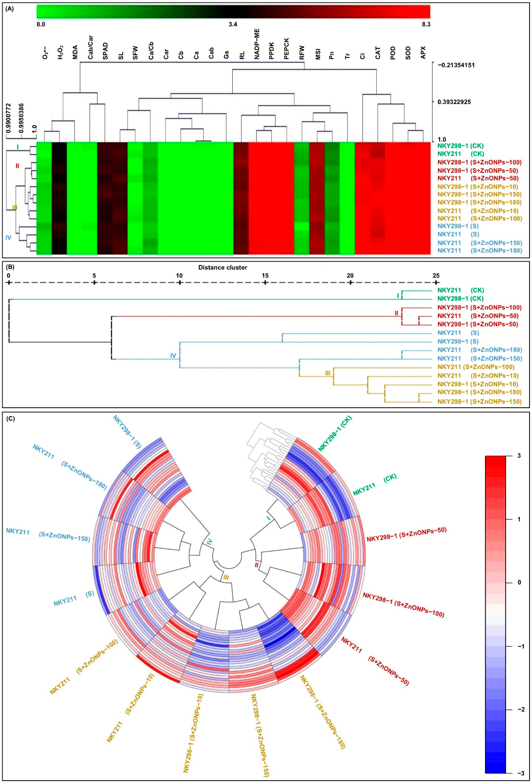Click the NADP-ME column label in heatmap

(257, 44)
